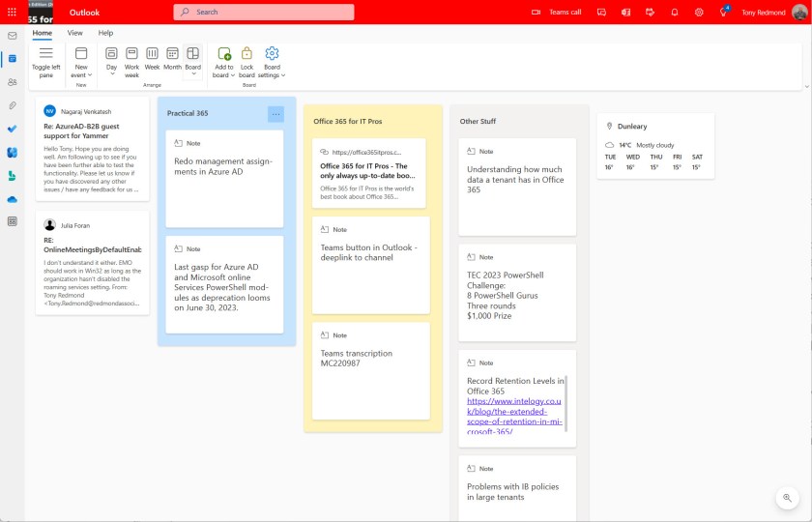Image resolution: width=812 pixels, height=522 pixels.
Task: Switch to Day view
Action: pyautogui.click(x=111, y=58)
